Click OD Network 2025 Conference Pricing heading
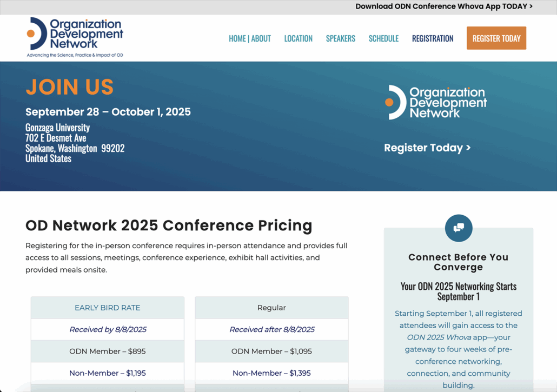557x392 pixels. point(169,225)
